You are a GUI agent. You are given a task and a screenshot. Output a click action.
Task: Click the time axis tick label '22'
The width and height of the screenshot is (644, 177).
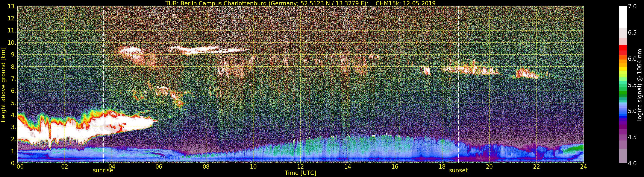click(536, 166)
